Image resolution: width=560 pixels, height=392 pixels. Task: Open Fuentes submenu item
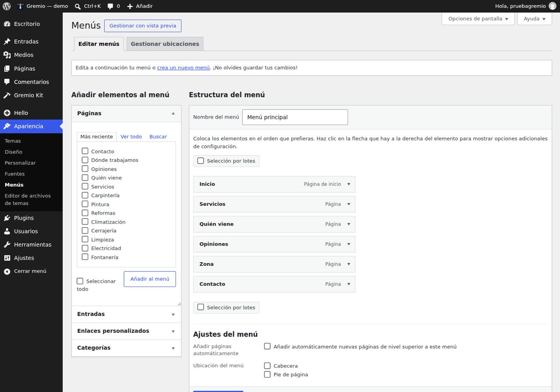coord(14,174)
